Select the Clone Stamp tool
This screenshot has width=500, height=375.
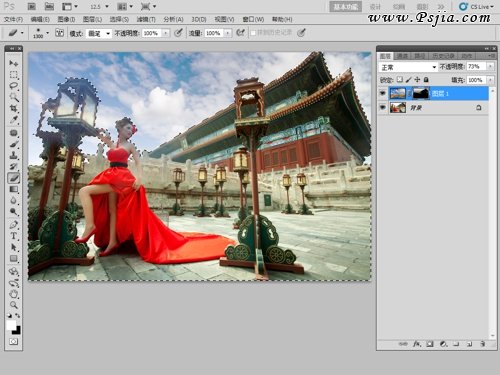pos(13,155)
